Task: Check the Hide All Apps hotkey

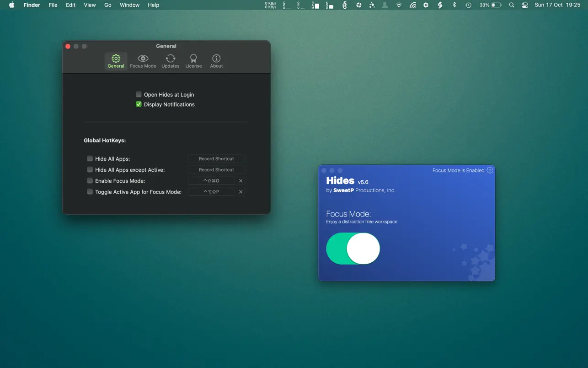Action: [90, 159]
